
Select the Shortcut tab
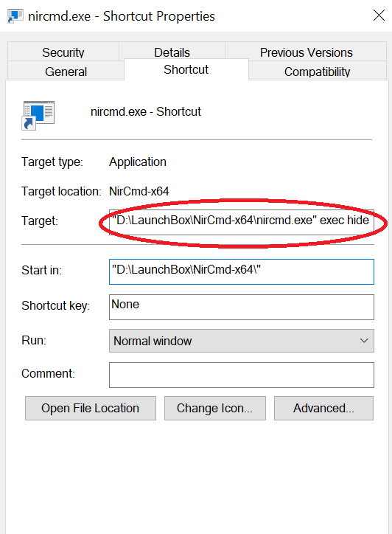pyautogui.click(x=186, y=69)
